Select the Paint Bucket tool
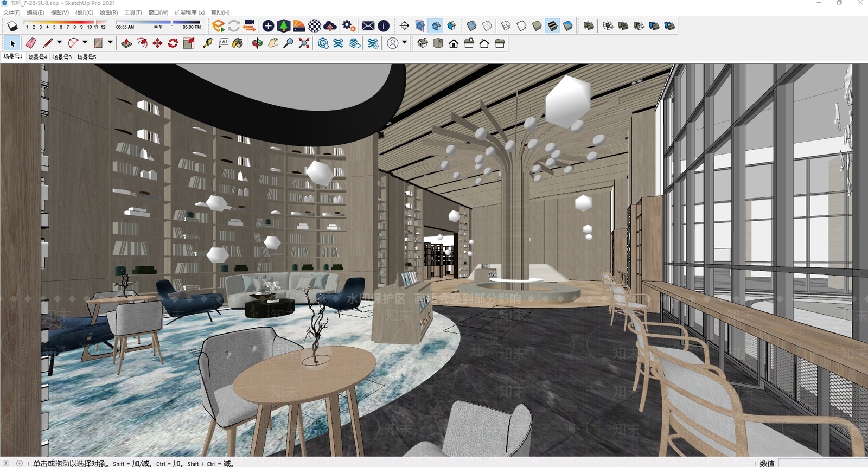The image size is (868, 467). click(238, 43)
